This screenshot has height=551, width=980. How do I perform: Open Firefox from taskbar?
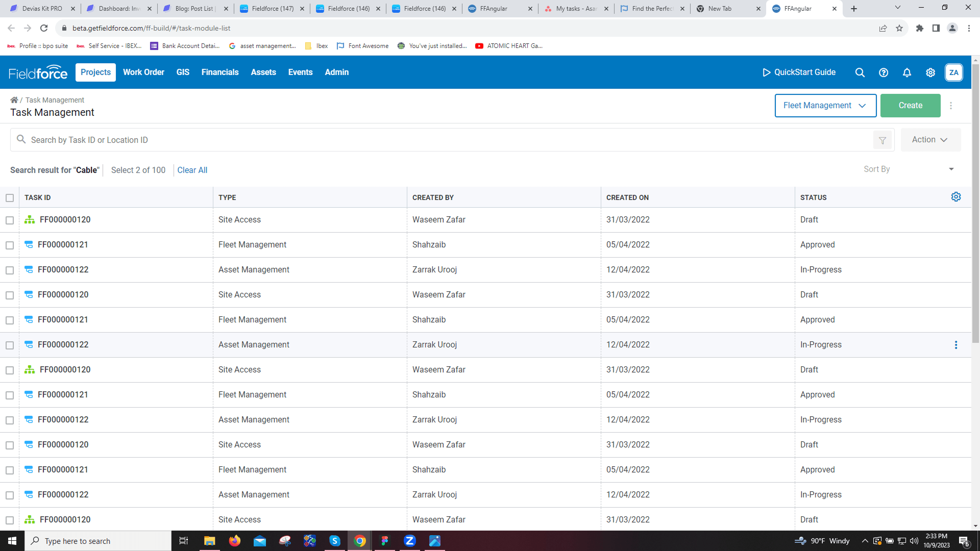tap(235, 541)
